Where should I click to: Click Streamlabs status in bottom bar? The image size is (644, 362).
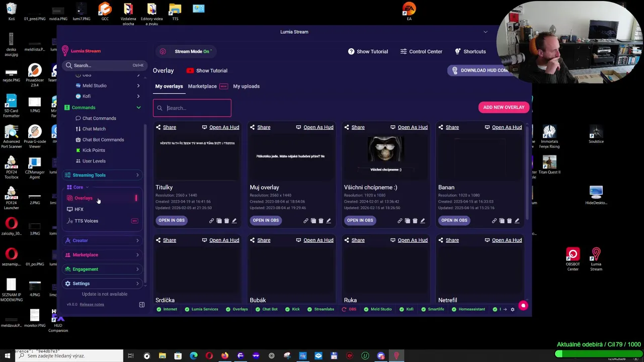(x=320, y=309)
